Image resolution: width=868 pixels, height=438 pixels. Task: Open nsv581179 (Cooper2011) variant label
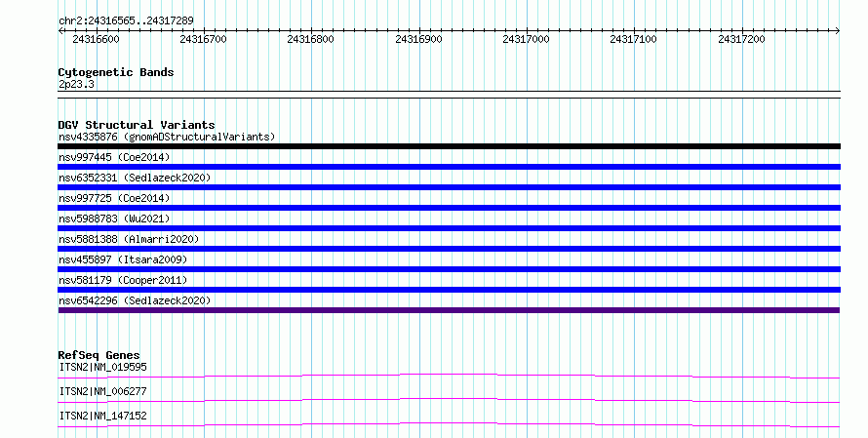[x=123, y=280]
